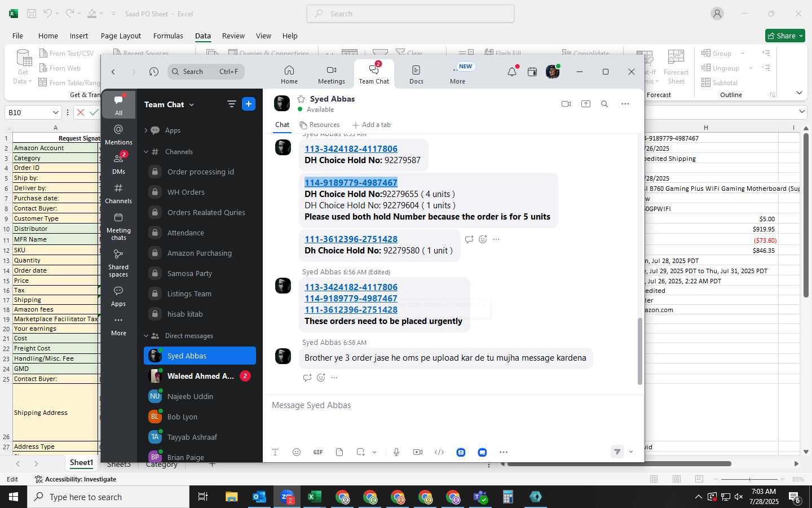Open more options in chat header
This screenshot has height=508, width=812.
(625, 104)
